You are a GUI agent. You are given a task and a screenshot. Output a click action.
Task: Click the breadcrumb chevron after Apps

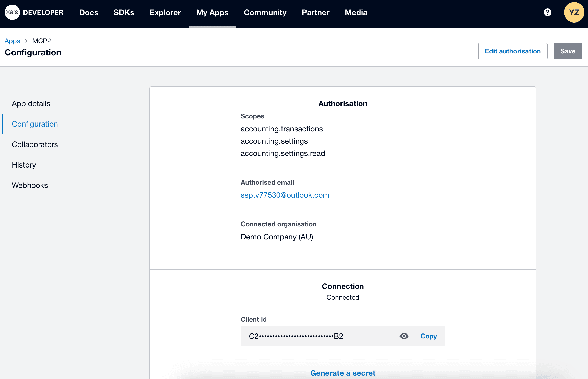point(26,41)
